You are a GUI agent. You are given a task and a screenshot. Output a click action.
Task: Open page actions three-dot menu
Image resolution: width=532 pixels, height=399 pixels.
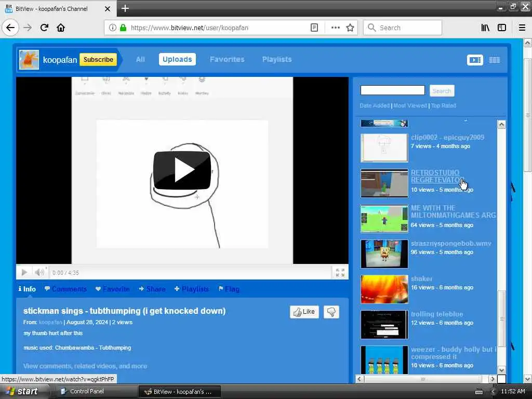coord(335,28)
